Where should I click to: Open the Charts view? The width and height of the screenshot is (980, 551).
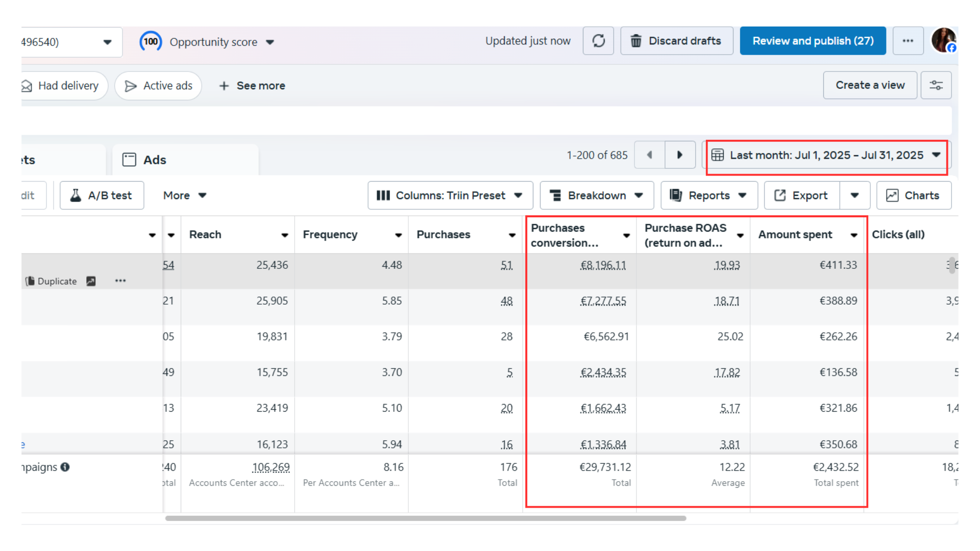[x=914, y=195]
